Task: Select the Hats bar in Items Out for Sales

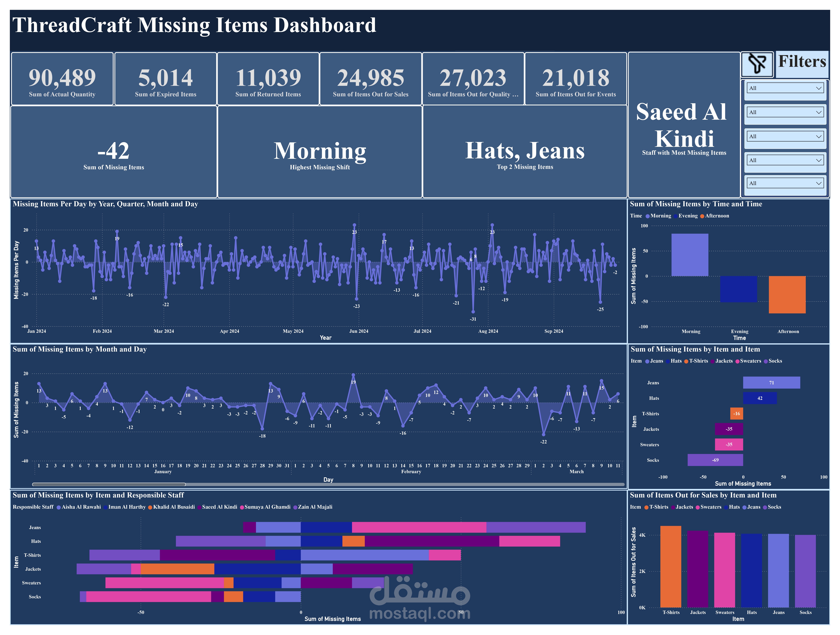Action: [x=752, y=571]
